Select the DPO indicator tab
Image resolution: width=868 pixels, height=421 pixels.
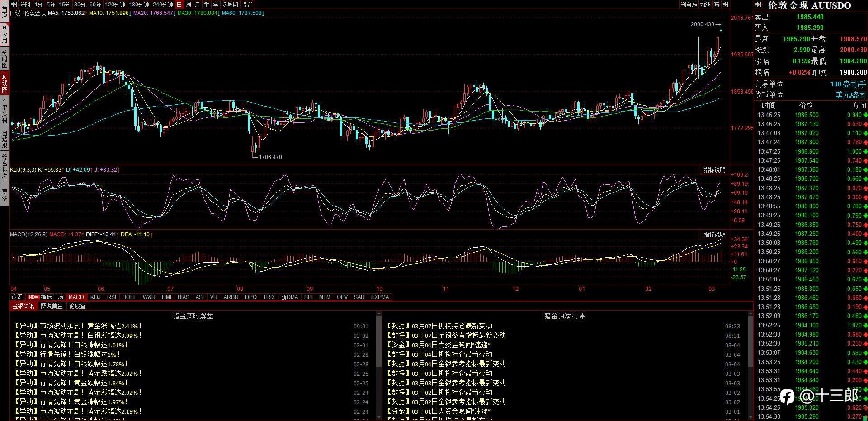click(251, 297)
